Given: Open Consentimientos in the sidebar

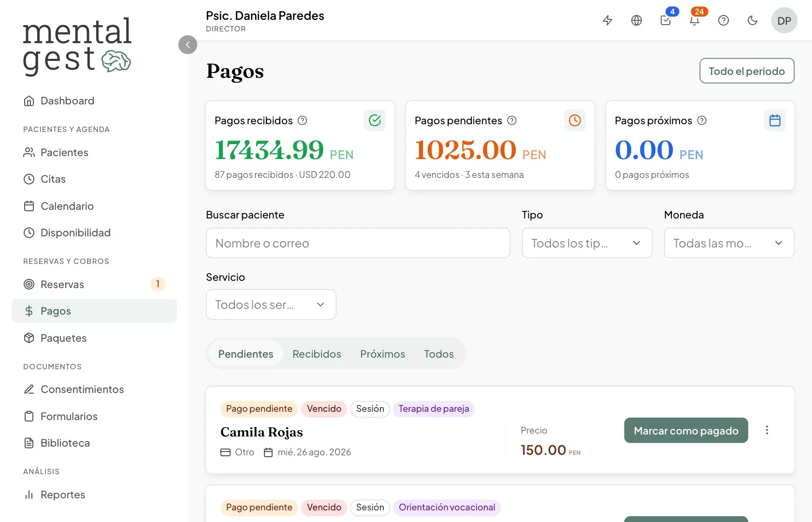Looking at the screenshot, I should (94, 389).
